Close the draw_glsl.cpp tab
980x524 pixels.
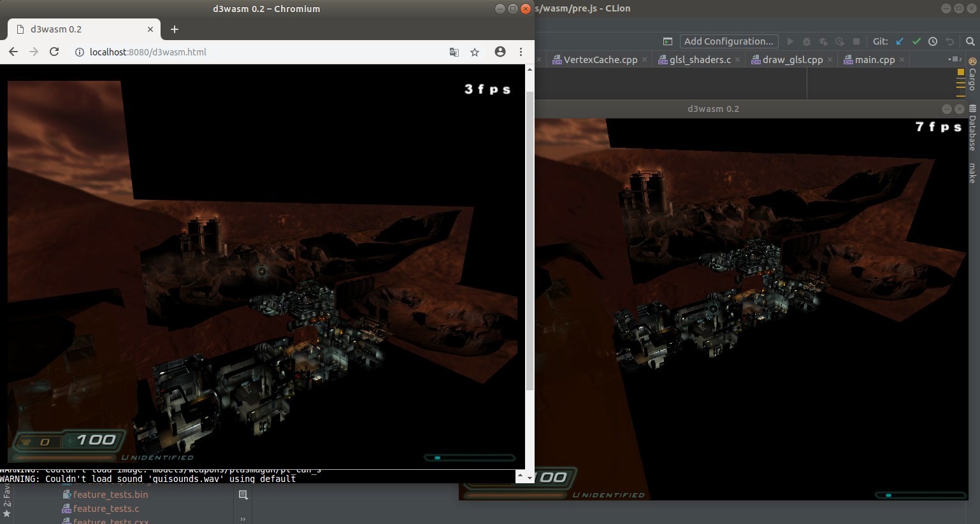pyautogui.click(x=830, y=60)
